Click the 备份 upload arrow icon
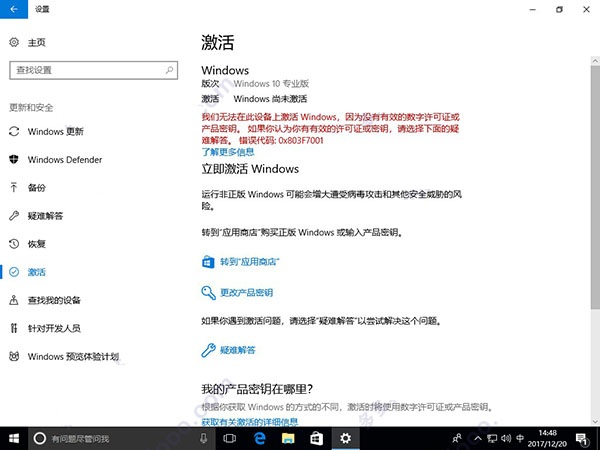 (14, 188)
